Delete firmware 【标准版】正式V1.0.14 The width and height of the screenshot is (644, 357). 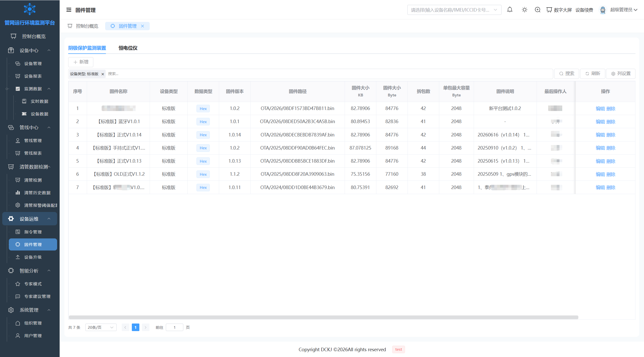point(611,135)
